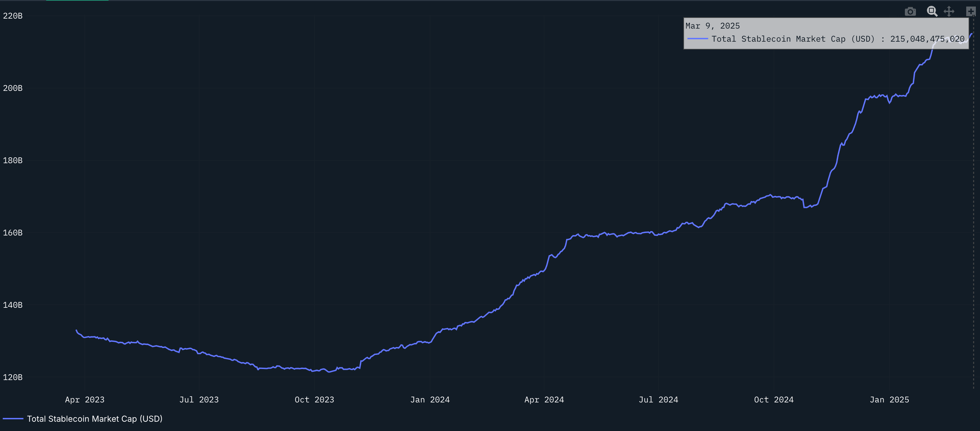Click the legend's blue line swatch
Screen dimensions: 980x431
[13, 419]
